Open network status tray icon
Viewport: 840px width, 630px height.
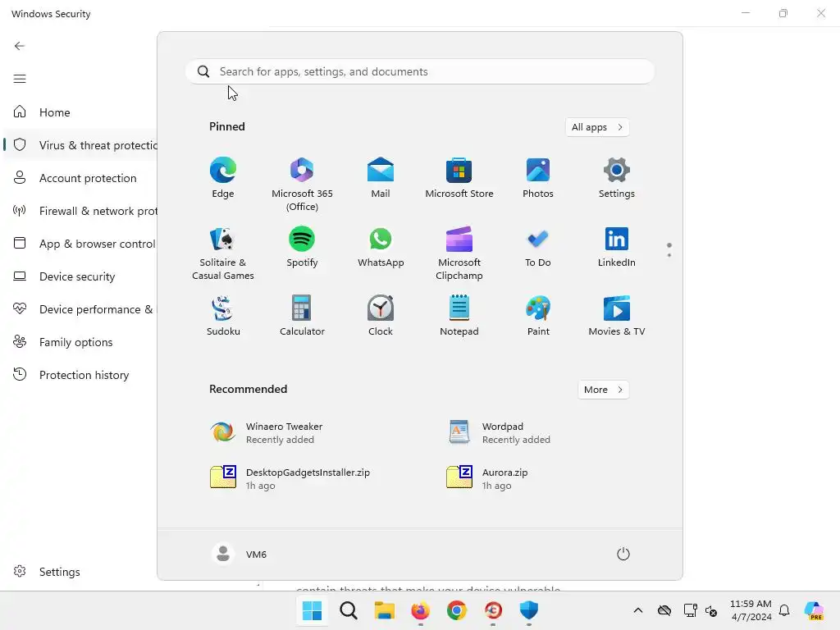[x=690, y=610]
